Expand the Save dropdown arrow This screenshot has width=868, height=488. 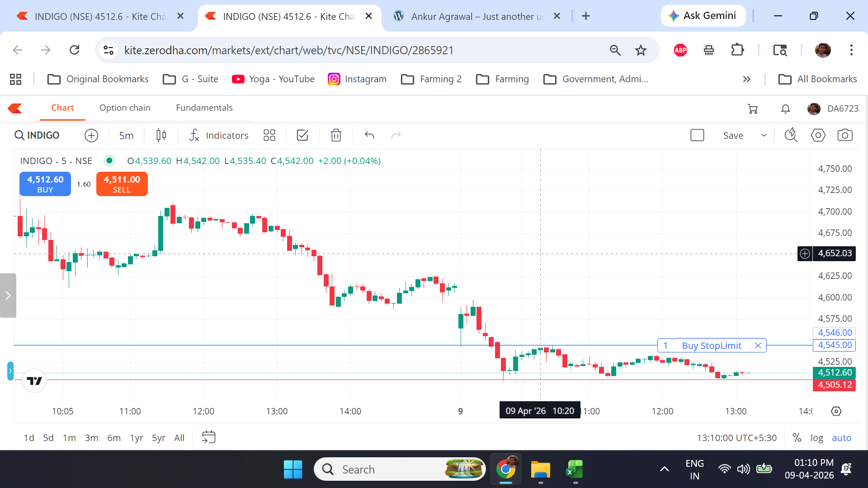[764, 135]
